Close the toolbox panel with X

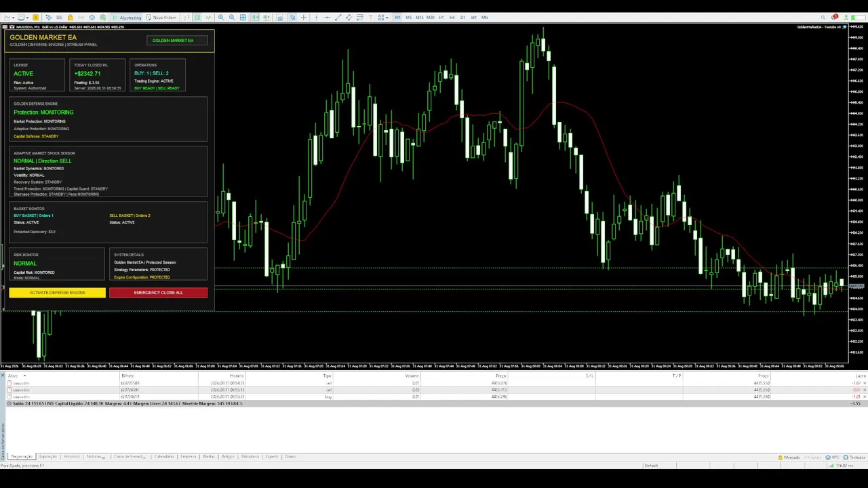[x=3, y=375]
